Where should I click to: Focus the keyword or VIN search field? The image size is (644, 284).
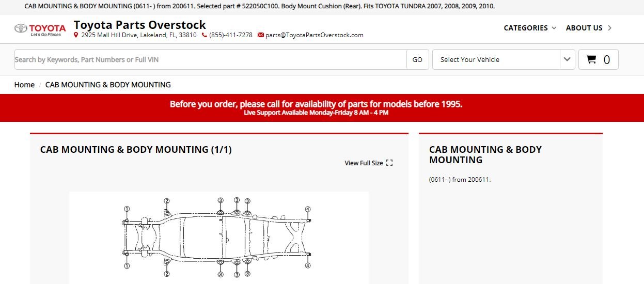point(211,59)
